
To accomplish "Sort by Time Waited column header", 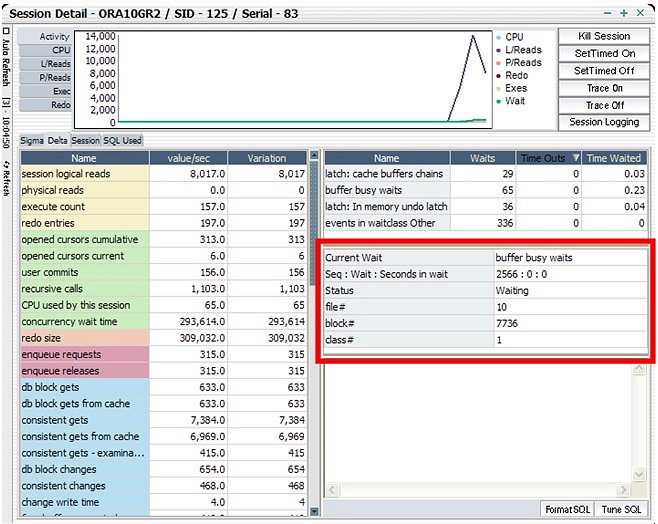I will (614, 158).
